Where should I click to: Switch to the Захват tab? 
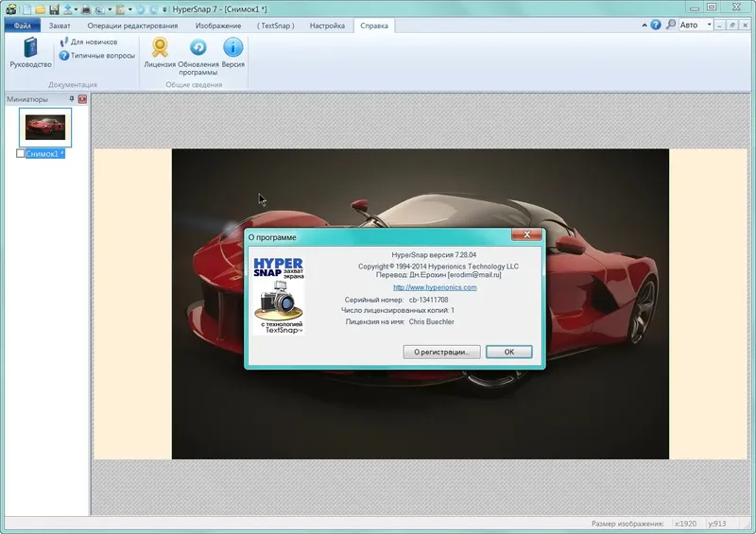tap(60, 26)
